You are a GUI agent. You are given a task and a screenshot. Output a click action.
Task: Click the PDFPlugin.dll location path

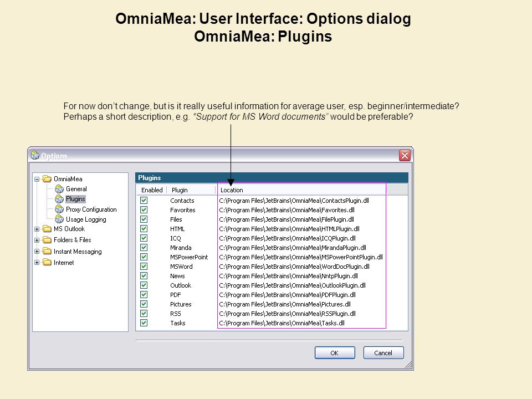(x=288, y=295)
